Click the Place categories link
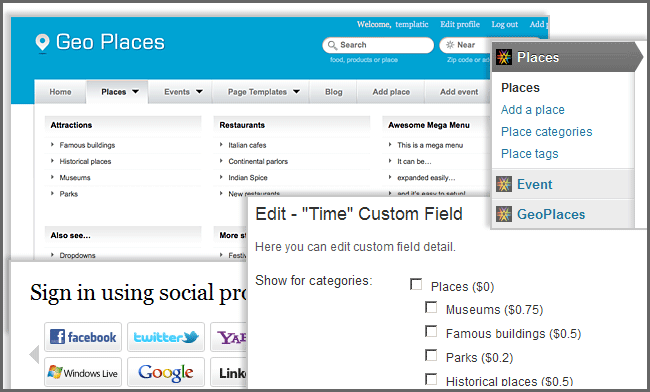 click(x=546, y=132)
